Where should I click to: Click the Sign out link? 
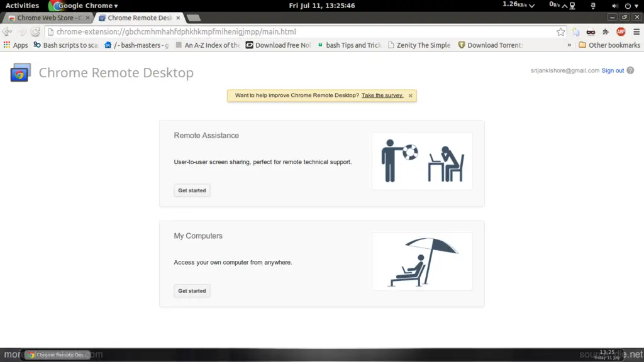613,70
